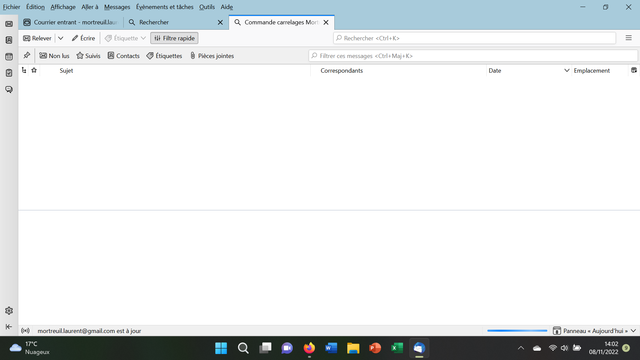Expand the Relever dropdown arrow
Viewport: 640px width, 360px height.
pyautogui.click(x=60, y=38)
